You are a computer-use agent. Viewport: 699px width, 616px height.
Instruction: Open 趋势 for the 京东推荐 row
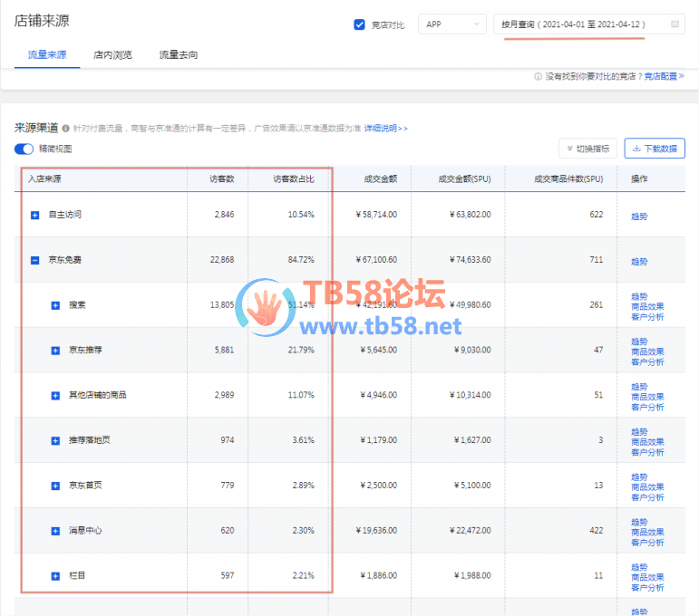tap(639, 342)
